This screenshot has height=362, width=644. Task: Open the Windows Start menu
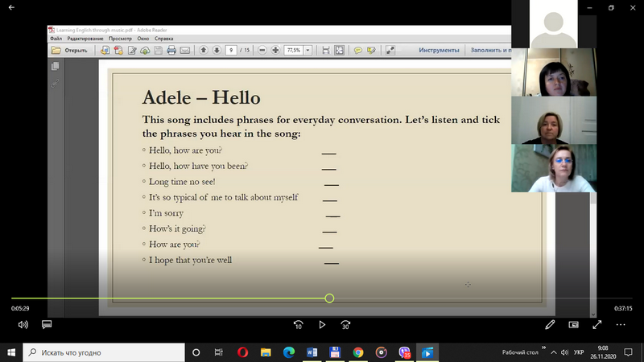coord(11,352)
